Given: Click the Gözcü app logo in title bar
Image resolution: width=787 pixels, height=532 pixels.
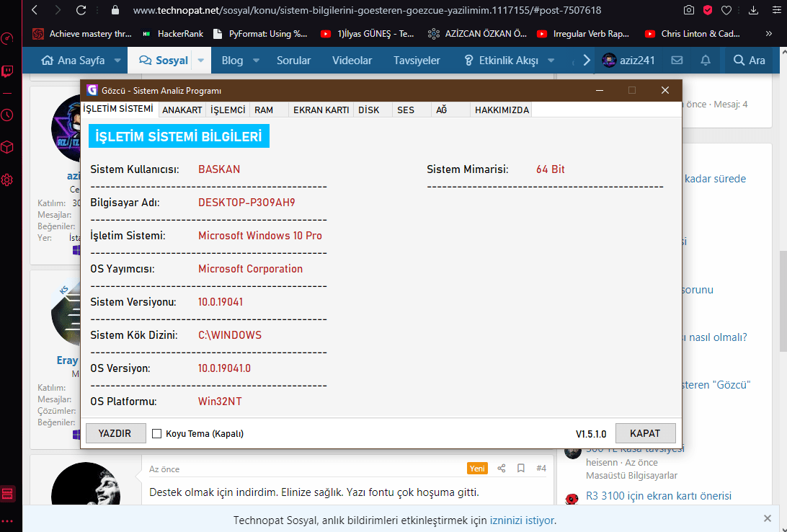Looking at the screenshot, I should (x=92, y=90).
